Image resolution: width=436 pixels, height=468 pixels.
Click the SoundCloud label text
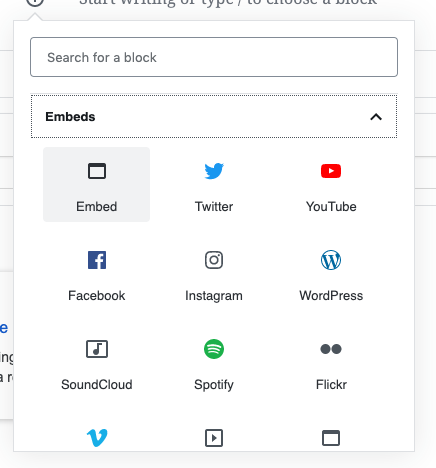(97, 385)
